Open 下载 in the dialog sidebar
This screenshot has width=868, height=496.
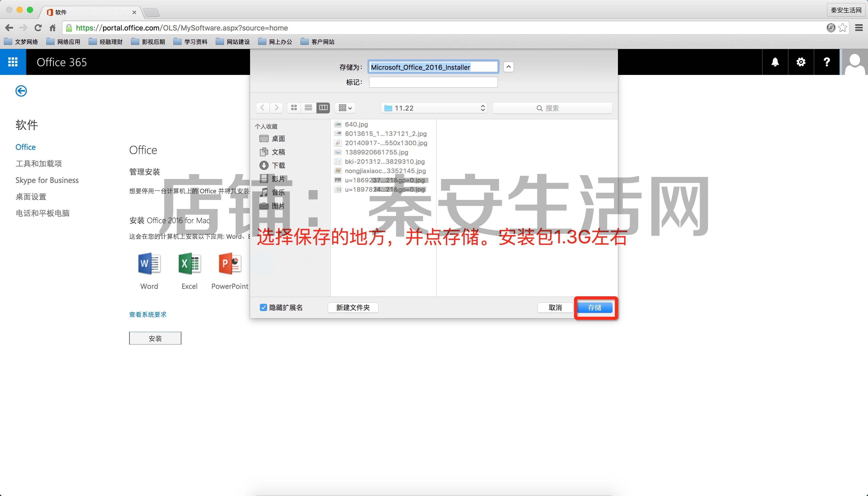273,166
